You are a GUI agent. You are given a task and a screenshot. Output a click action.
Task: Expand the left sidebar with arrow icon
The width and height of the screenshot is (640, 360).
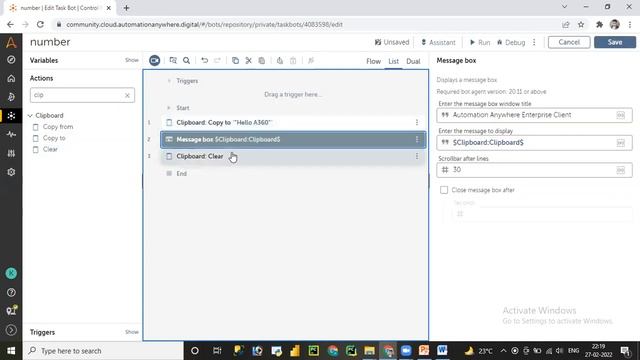(x=11, y=330)
